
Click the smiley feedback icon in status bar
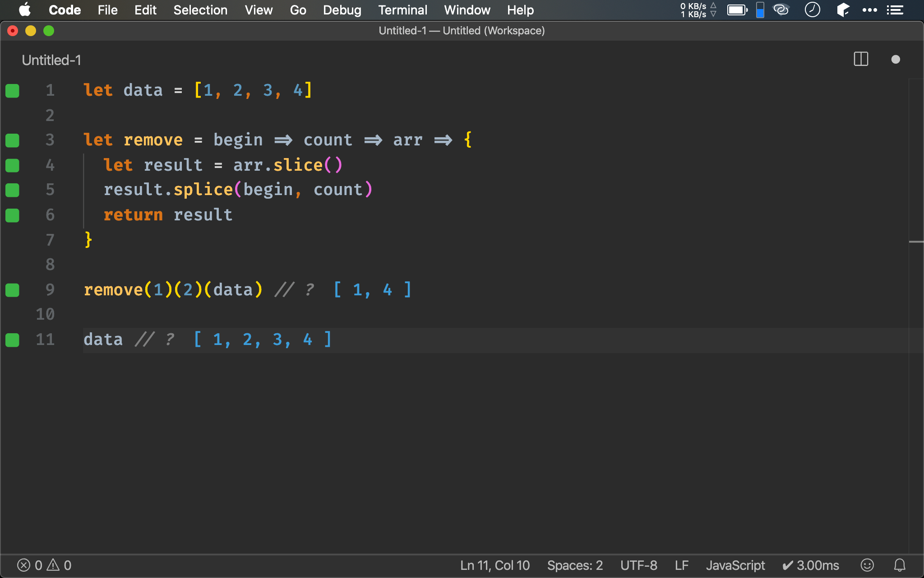coord(867,565)
